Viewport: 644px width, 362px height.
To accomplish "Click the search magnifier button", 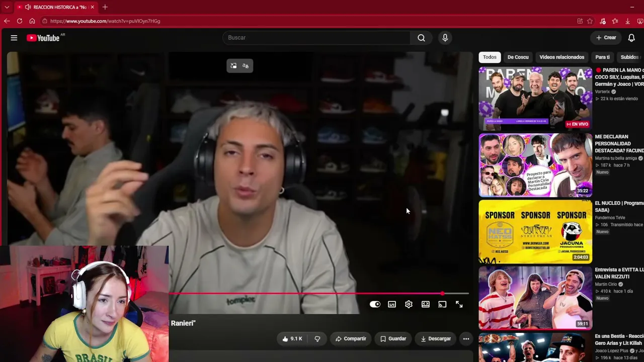I will point(421,38).
